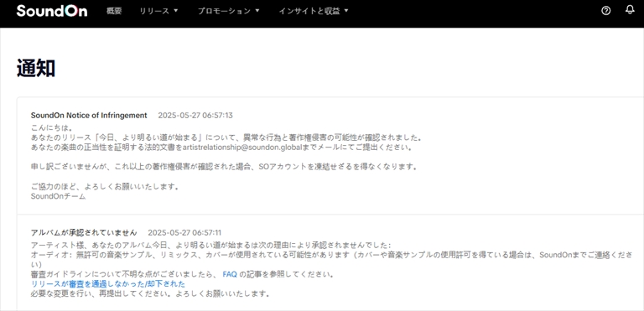Click the line containing artistrelationship@soundon.global

point(221,147)
